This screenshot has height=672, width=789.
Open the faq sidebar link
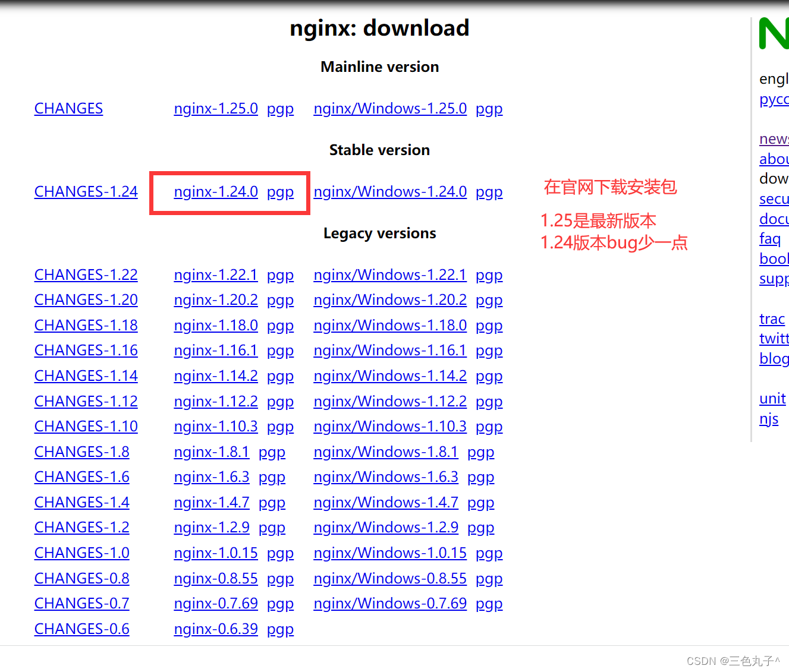(770, 239)
